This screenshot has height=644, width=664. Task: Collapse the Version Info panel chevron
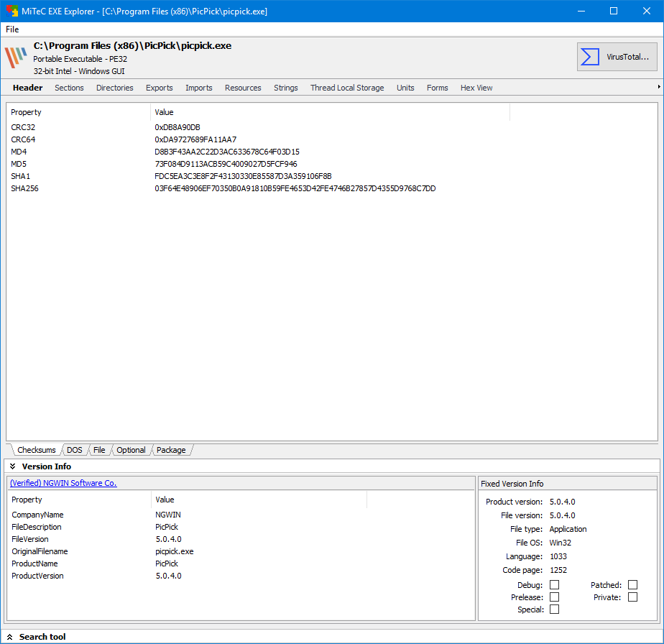coord(13,466)
